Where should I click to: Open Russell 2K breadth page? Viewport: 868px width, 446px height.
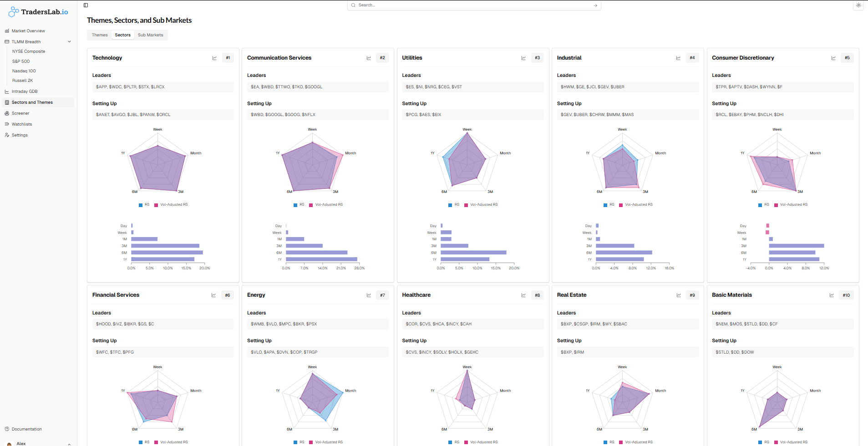(22, 81)
